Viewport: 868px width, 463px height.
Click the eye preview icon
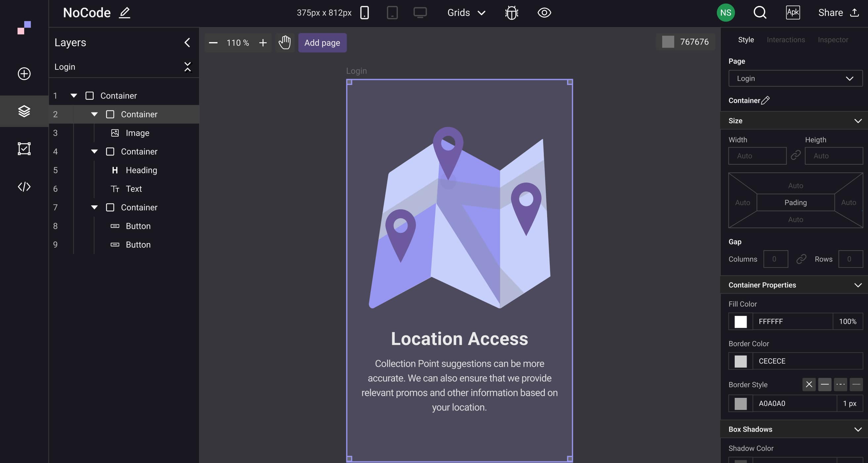coord(544,13)
